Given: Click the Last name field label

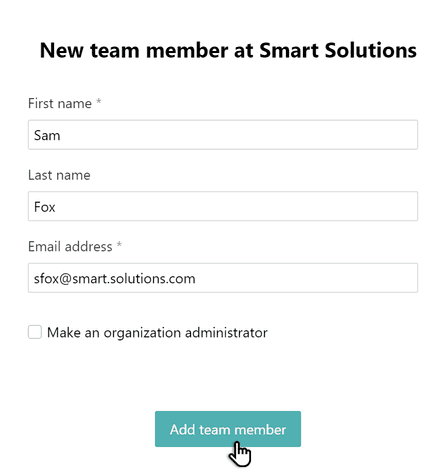Looking at the screenshot, I should point(59,175).
